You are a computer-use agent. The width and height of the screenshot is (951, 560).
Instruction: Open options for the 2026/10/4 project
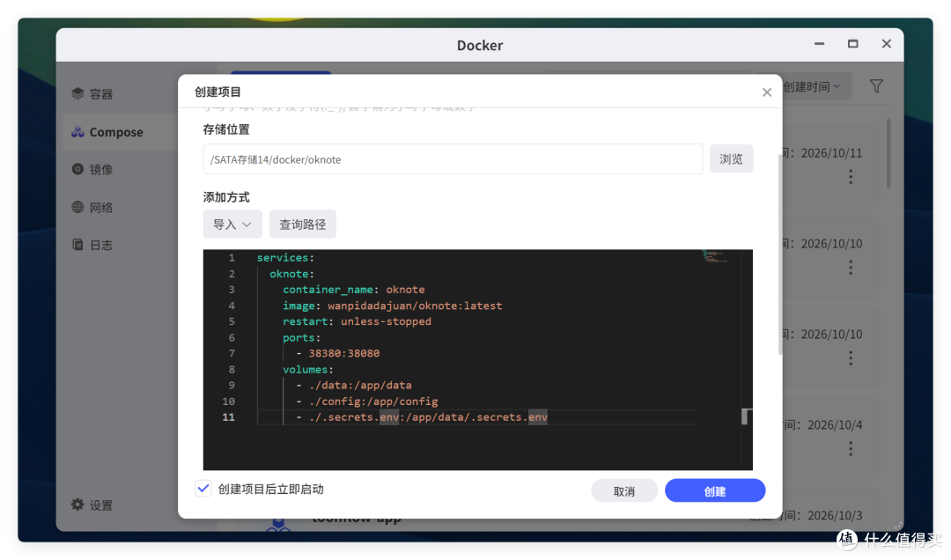pos(851,449)
